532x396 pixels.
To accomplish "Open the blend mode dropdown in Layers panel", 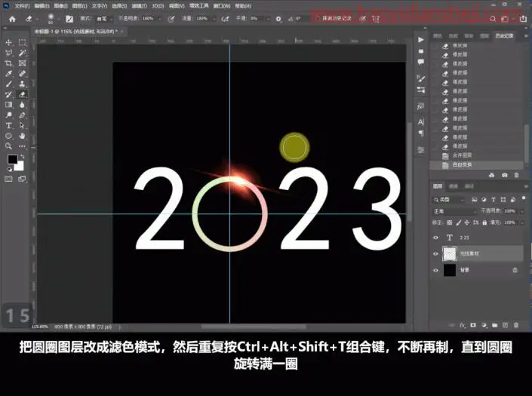I will tap(455, 211).
